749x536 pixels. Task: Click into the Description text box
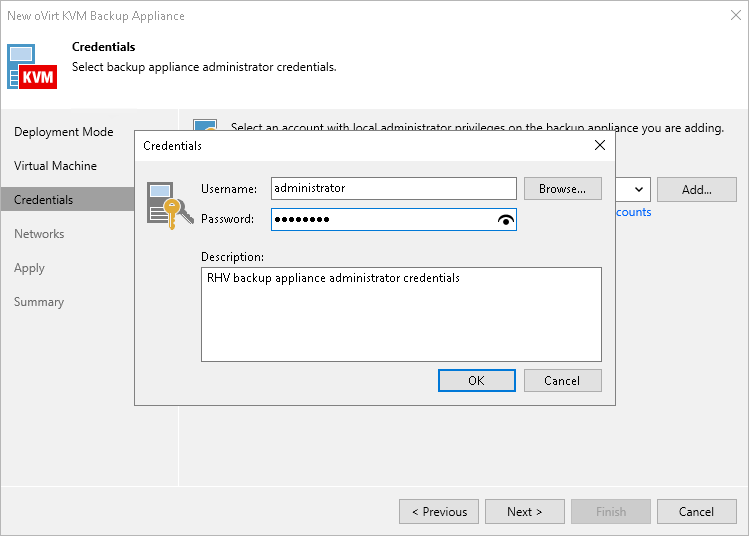click(x=401, y=314)
